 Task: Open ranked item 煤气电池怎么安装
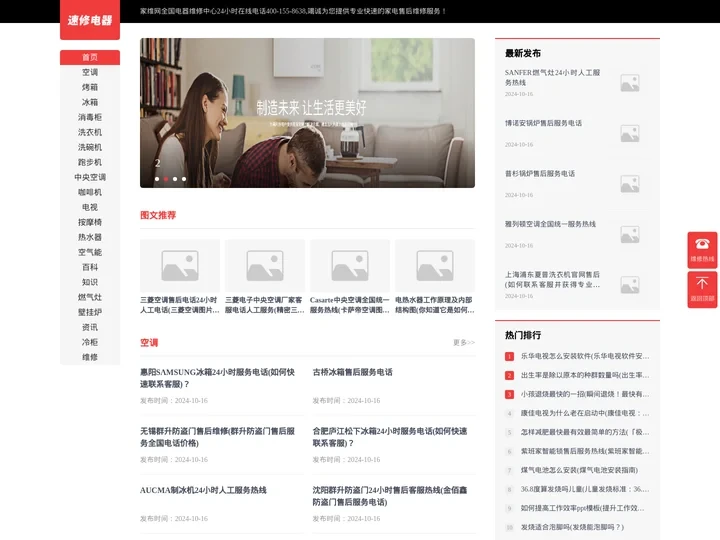[x=579, y=470]
